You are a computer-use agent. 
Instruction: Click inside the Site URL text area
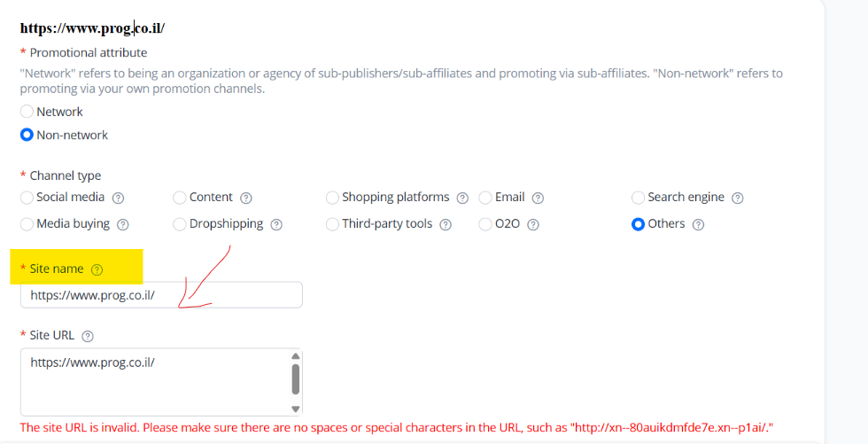[x=155, y=381]
